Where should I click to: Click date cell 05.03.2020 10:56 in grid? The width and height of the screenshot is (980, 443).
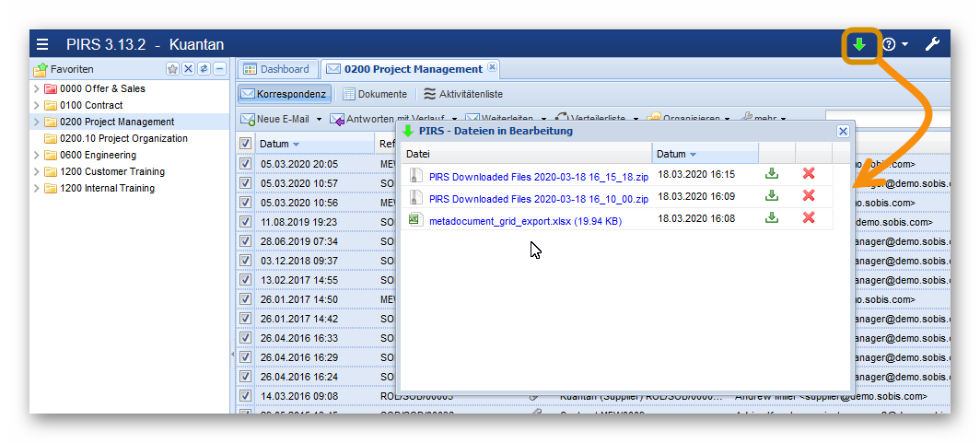298,203
